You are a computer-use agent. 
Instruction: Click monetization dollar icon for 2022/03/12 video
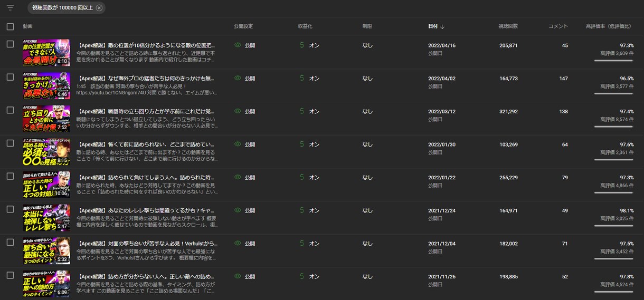pyautogui.click(x=301, y=111)
